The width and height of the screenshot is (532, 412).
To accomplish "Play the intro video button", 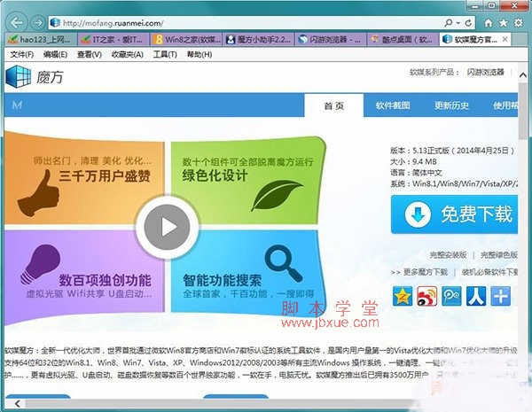I will pos(167,227).
